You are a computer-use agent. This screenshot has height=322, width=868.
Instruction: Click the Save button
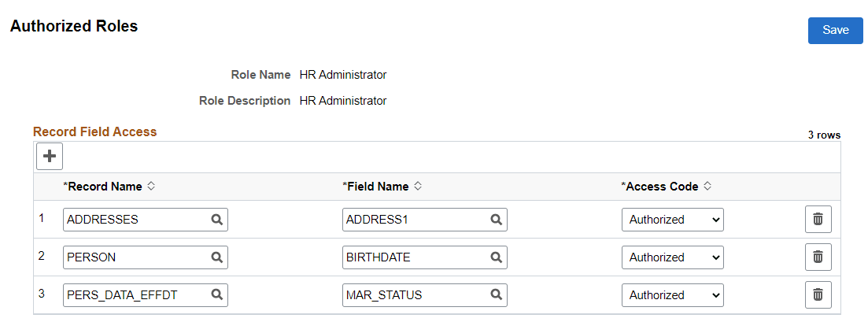coord(835,30)
